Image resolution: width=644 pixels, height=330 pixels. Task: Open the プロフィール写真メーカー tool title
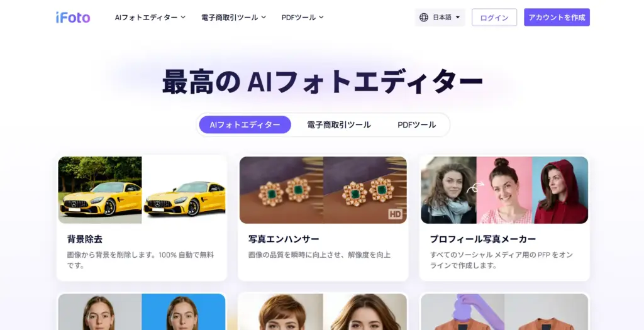click(483, 239)
